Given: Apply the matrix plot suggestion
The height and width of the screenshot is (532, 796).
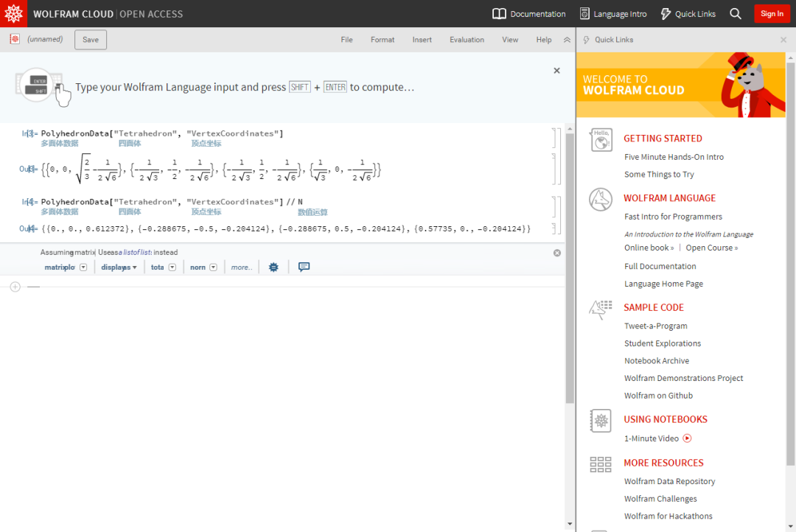Looking at the screenshot, I should point(60,267).
